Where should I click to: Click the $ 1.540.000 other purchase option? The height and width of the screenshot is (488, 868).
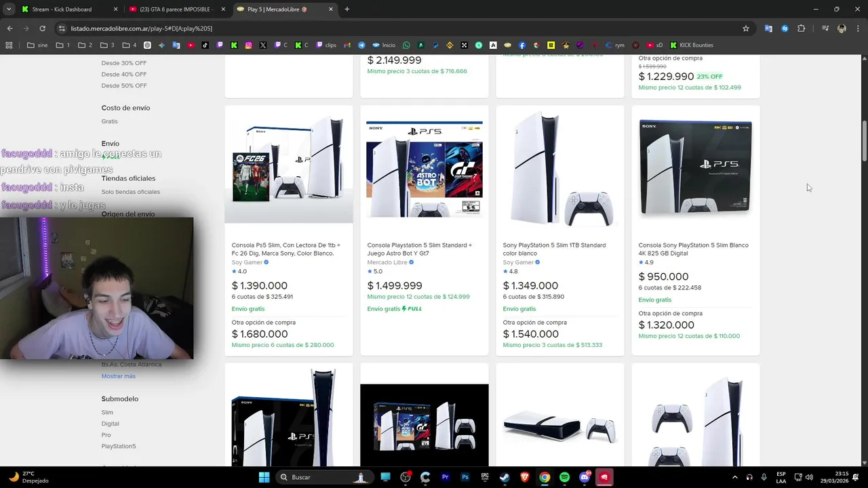[531, 334]
